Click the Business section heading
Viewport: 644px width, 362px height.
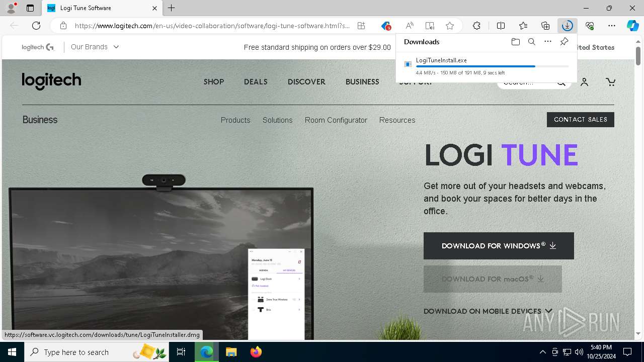click(x=40, y=120)
